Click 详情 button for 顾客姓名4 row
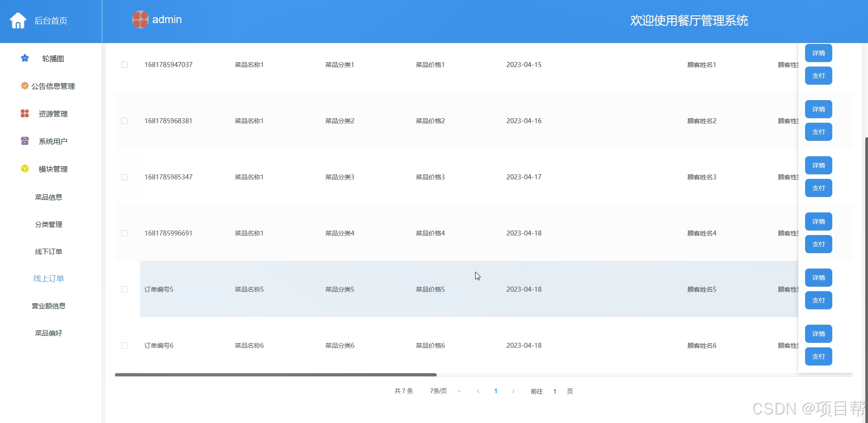The width and height of the screenshot is (868, 423). pos(818,221)
